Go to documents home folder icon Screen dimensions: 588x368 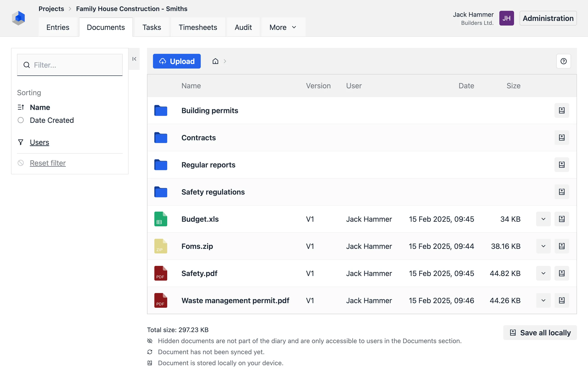click(215, 61)
